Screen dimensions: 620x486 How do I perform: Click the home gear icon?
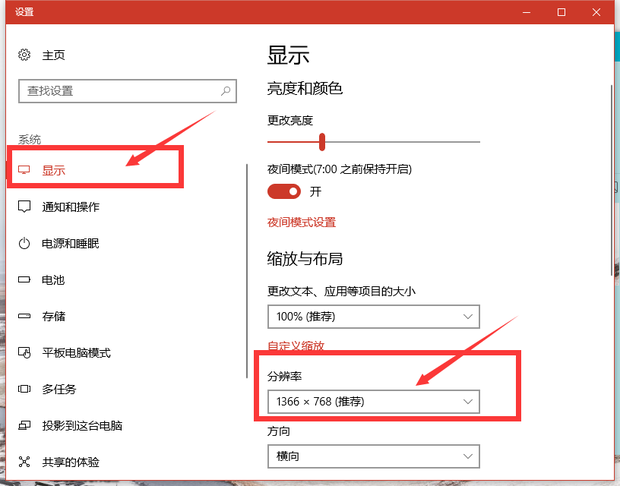click(x=24, y=55)
